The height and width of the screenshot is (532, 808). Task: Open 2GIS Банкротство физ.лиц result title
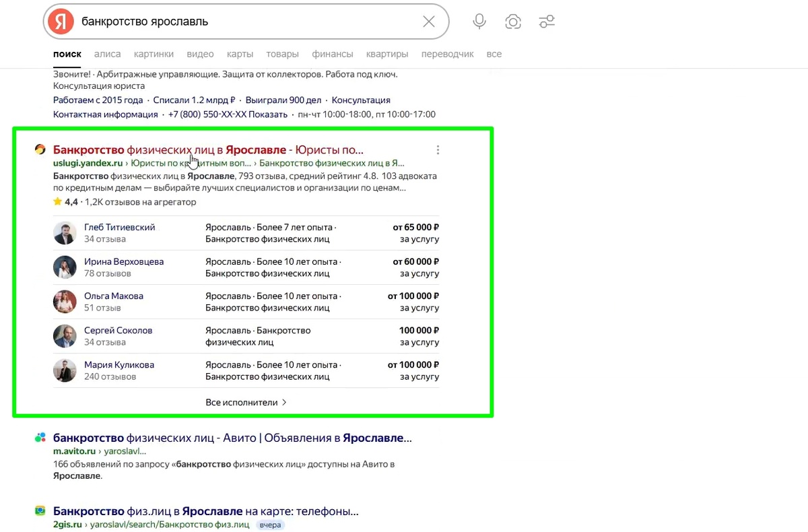(x=205, y=510)
